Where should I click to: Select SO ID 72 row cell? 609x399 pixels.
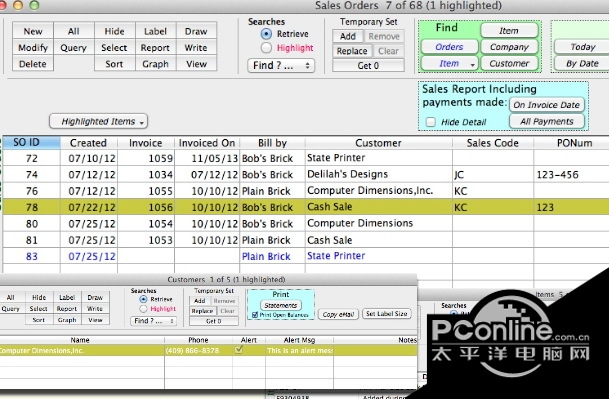(x=32, y=158)
